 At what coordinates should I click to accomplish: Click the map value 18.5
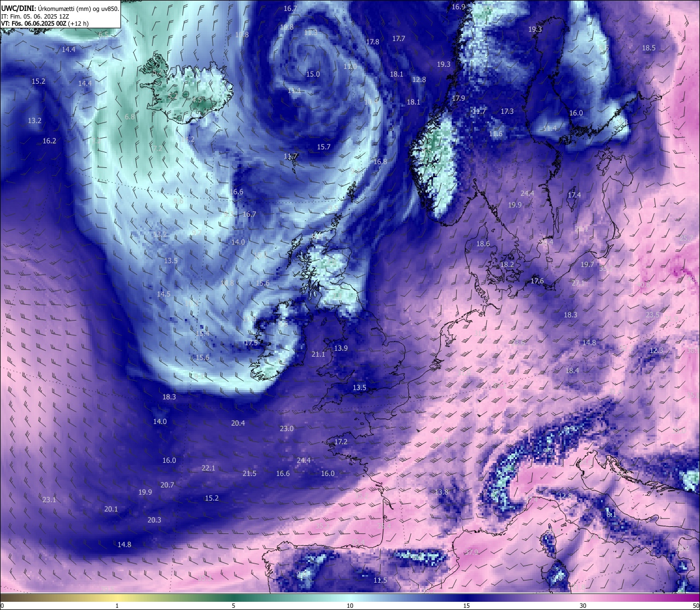[x=649, y=48]
